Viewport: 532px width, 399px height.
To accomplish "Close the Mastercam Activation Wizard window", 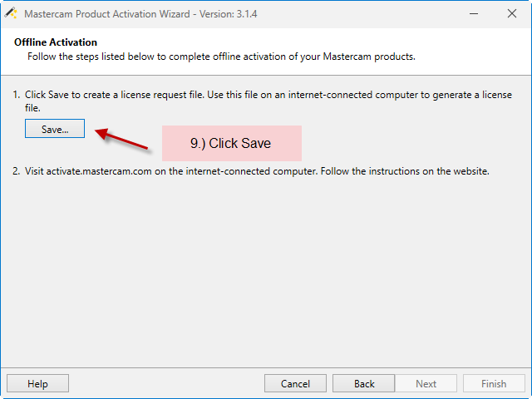I will pos(512,13).
